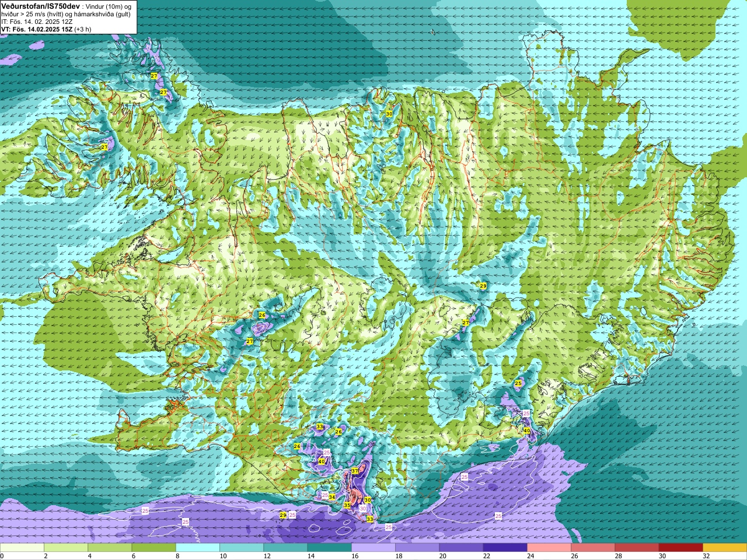Select the dark indigo 22–24 legend swatch

point(505,548)
